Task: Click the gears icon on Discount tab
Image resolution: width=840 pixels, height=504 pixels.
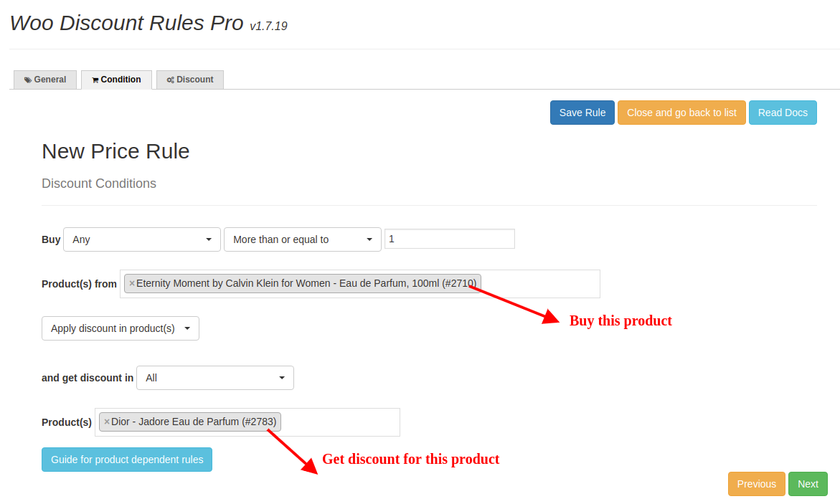Action: point(170,80)
